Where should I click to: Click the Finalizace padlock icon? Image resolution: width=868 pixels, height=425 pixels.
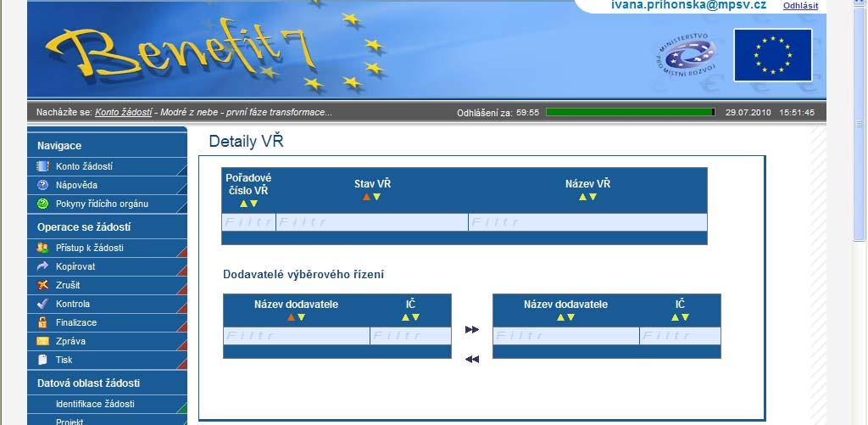pos(42,322)
